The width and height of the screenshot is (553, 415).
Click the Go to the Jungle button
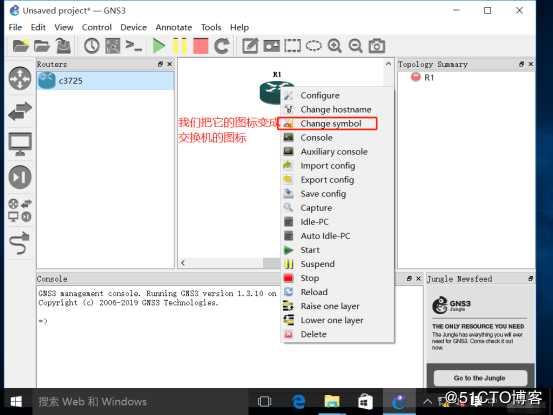480,378
